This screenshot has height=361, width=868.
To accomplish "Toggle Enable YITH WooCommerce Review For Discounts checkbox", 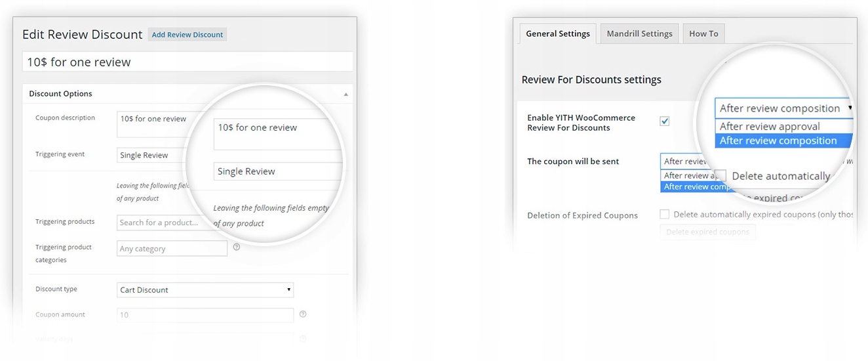I will click(x=664, y=121).
